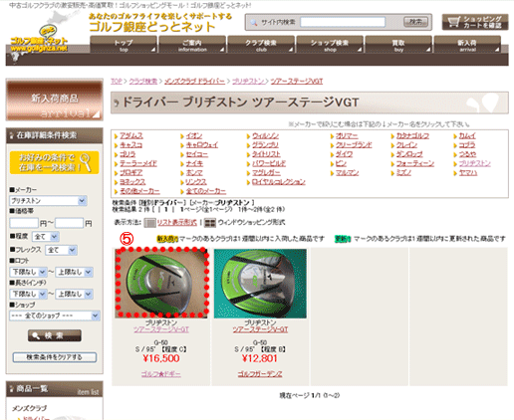Click the テーラーメイド maker link

click(138, 163)
